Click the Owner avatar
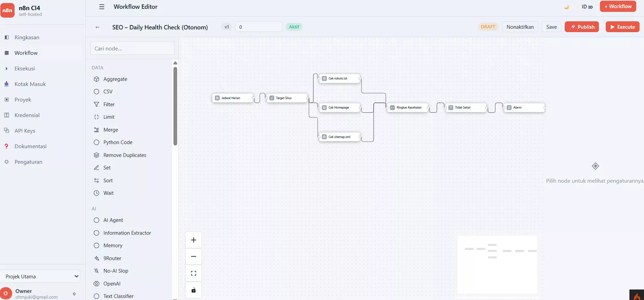Viewport: 644px width, 300px height. pos(6,293)
